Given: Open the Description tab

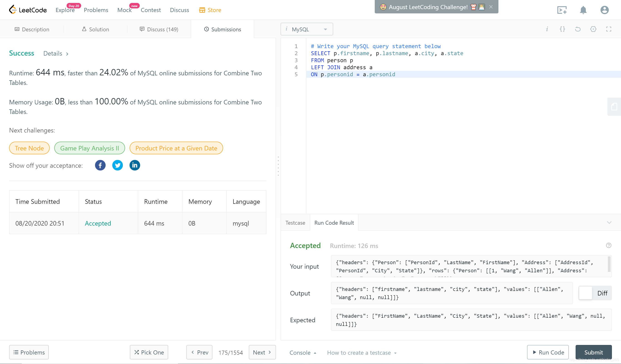Looking at the screenshot, I should 32,29.
